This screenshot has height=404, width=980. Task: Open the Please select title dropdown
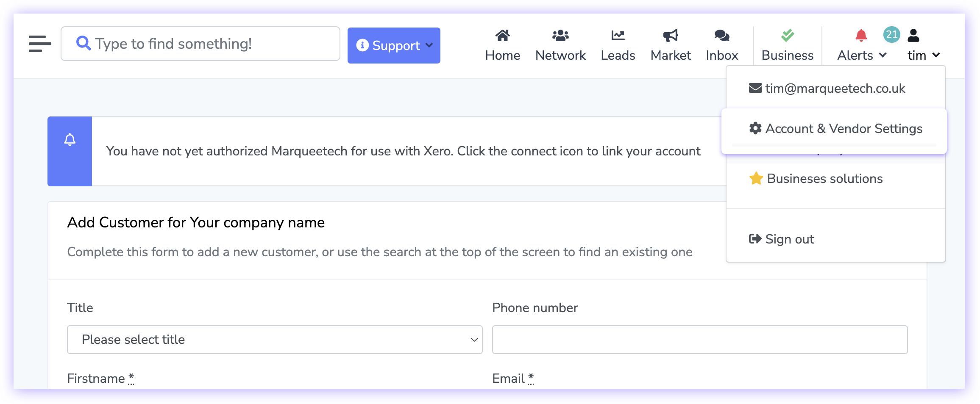coord(274,340)
